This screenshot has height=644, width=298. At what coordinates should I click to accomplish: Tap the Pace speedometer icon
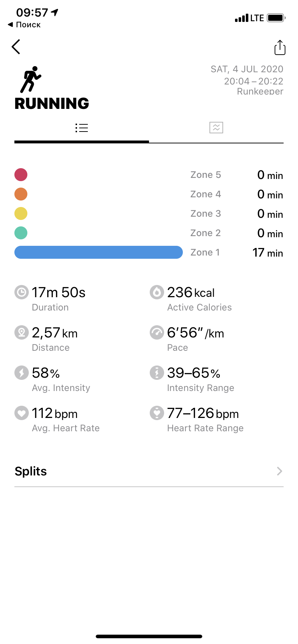(157, 332)
